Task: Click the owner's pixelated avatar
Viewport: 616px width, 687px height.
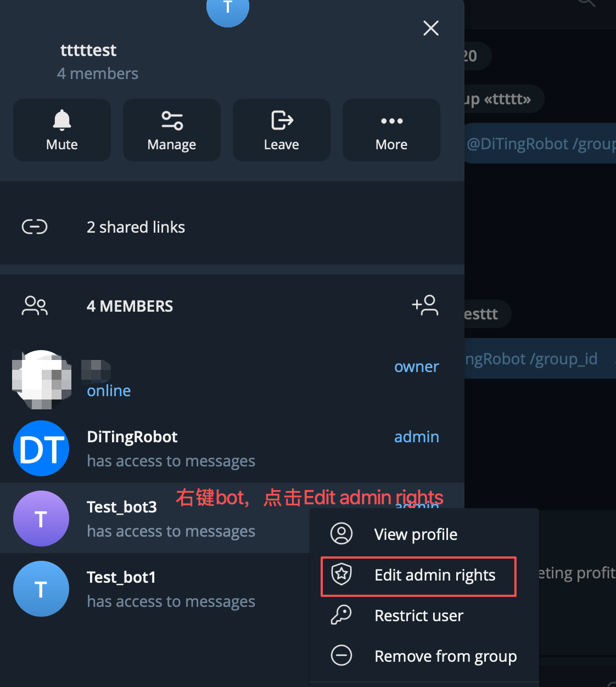Action: click(x=42, y=379)
